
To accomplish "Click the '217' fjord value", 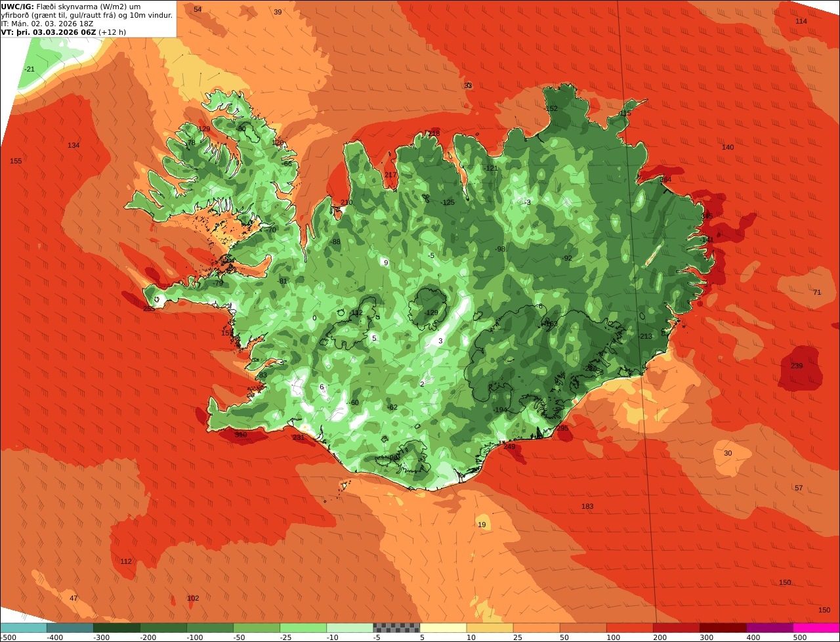I will tap(390, 175).
